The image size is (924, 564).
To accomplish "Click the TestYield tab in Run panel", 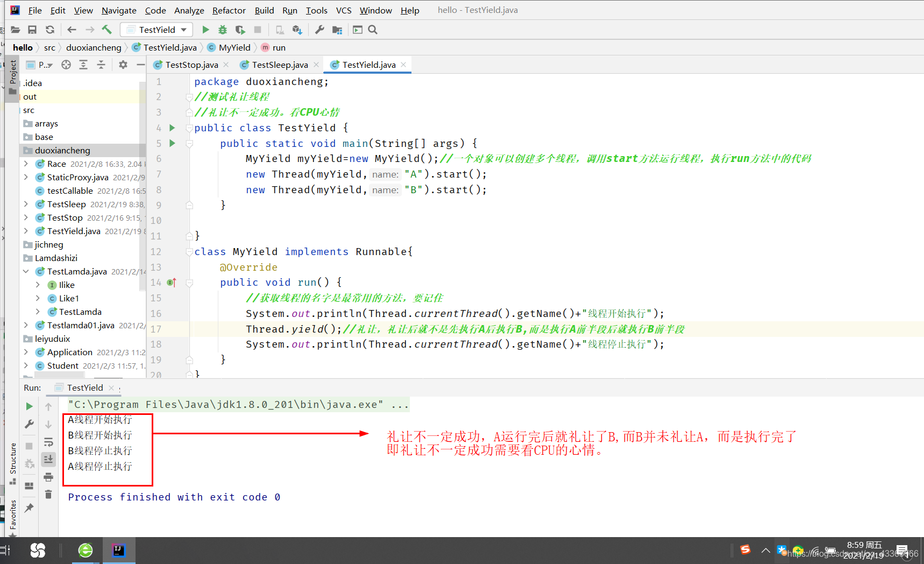I will [x=85, y=387].
